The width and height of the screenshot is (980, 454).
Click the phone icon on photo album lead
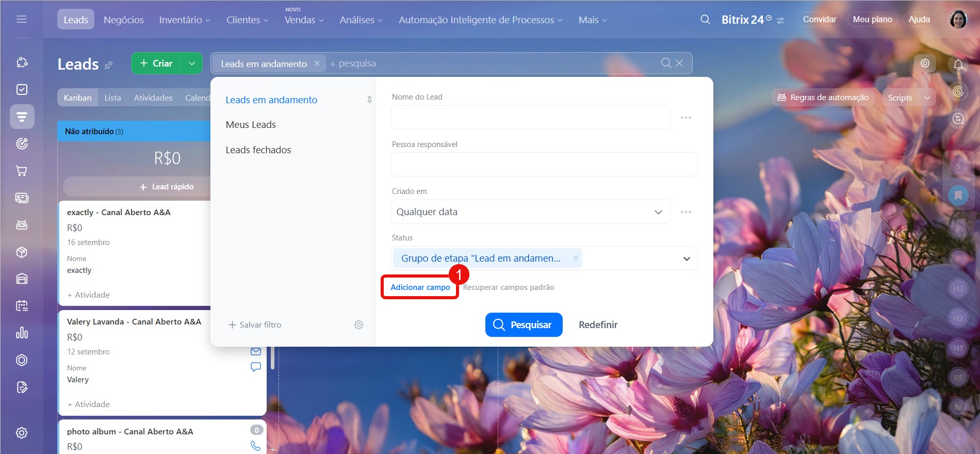click(255, 446)
